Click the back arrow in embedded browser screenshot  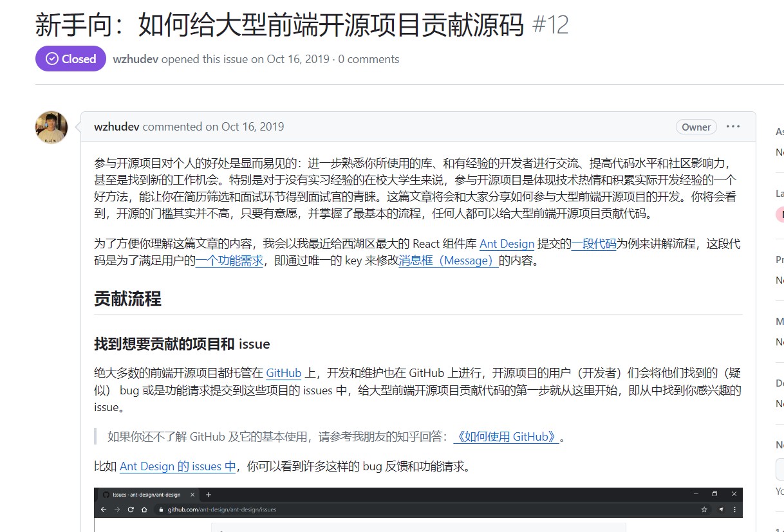tap(104, 509)
